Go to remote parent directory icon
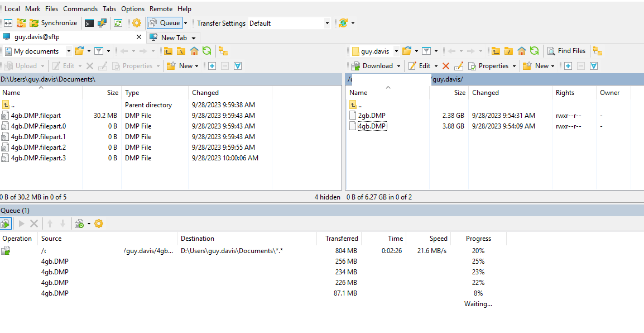The width and height of the screenshot is (644, 333). tap(496, 51)
